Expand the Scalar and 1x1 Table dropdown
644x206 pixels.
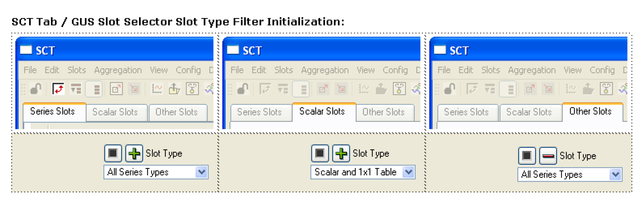click(x=363, y=172)
